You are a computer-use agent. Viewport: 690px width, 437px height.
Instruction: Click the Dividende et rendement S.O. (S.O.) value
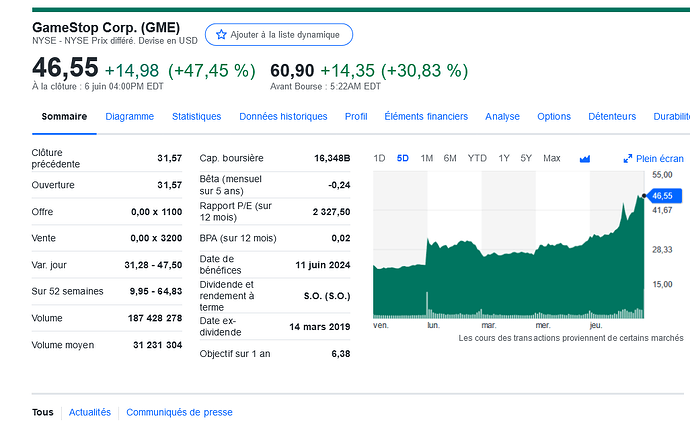pyautogui.click(x=327, y=296)
